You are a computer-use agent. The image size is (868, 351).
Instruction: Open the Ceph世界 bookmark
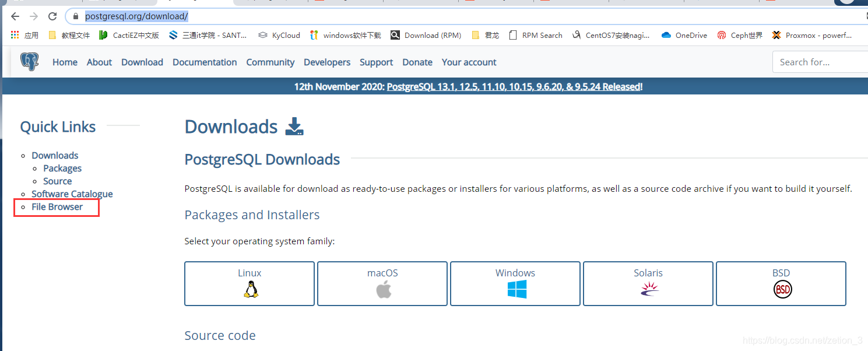[740, 35]
